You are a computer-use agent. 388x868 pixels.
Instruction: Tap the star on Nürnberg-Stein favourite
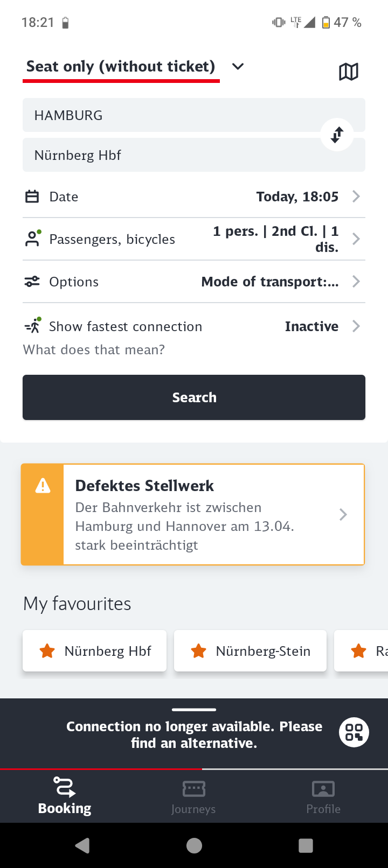pos(199,651)
